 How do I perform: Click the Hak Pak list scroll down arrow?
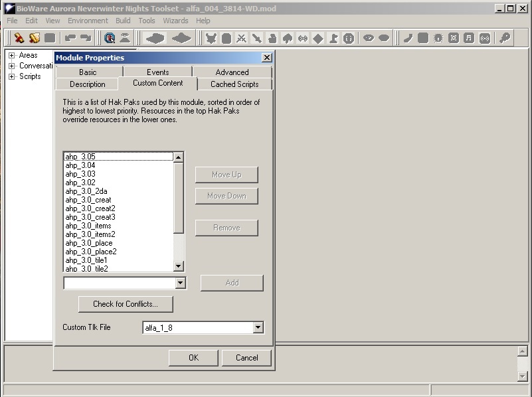point(178,266)
